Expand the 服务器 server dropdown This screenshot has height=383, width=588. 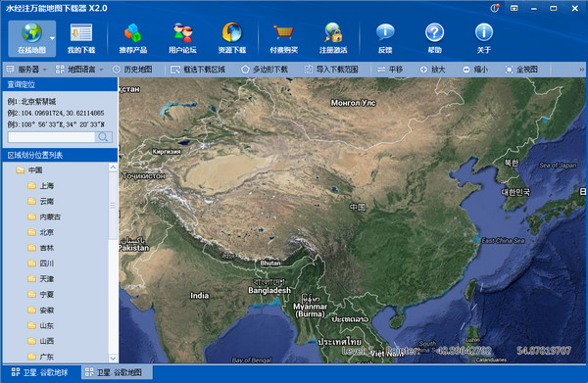[26, 70]
